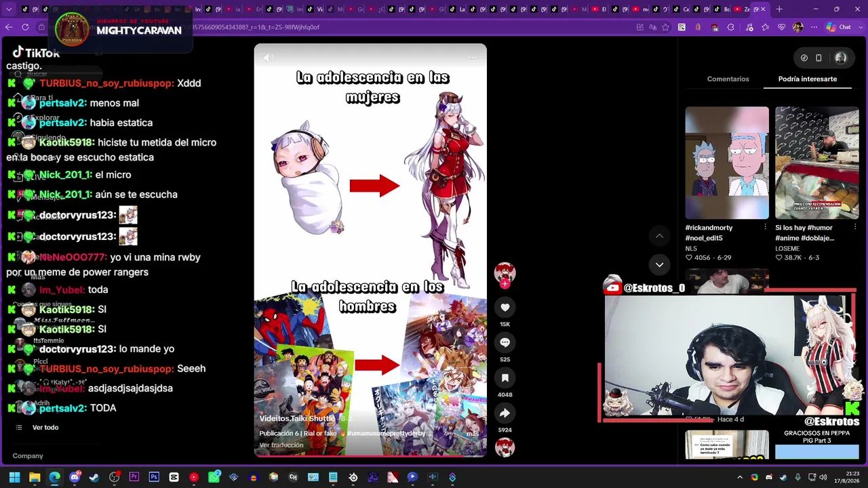
Task: Go to the previous video with up chevron
Action: (x=659, y=236)
